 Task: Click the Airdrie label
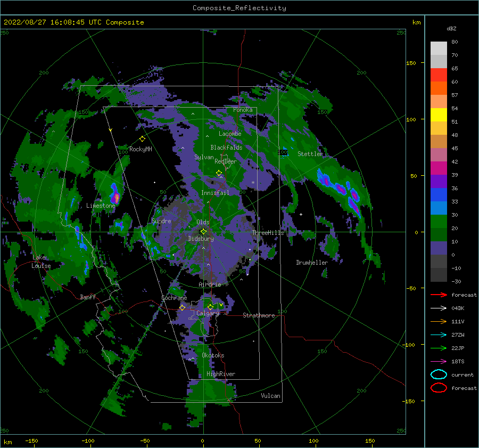point(210,284)
